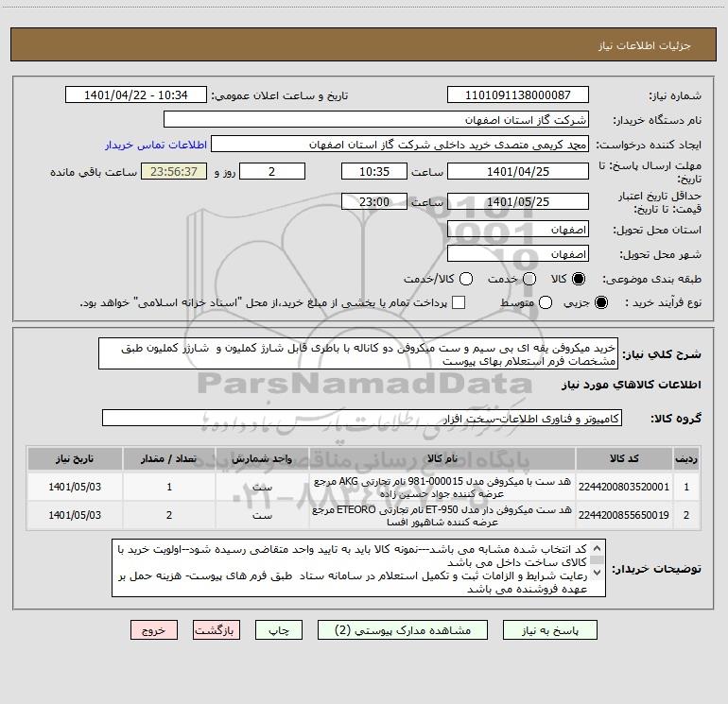Click the buyer notes text area
The width and height of the screenshot is (728, 704).
[358, 568]
